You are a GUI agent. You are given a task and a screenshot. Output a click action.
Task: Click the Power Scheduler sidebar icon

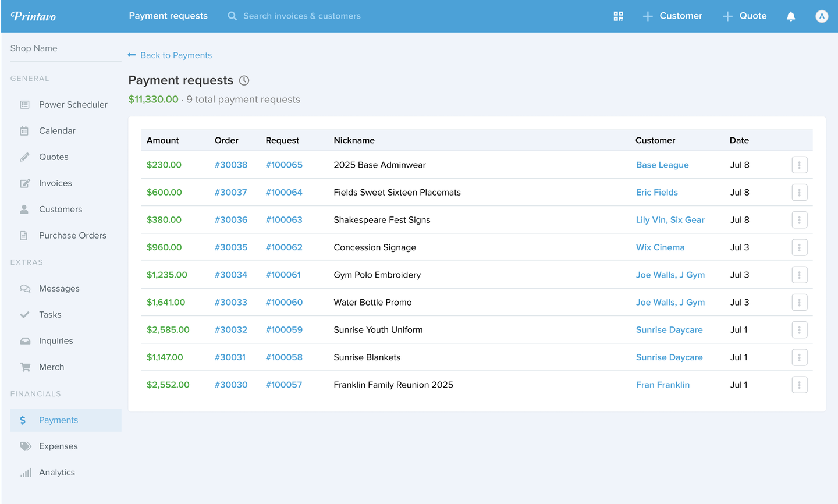[x=24, y=105]
